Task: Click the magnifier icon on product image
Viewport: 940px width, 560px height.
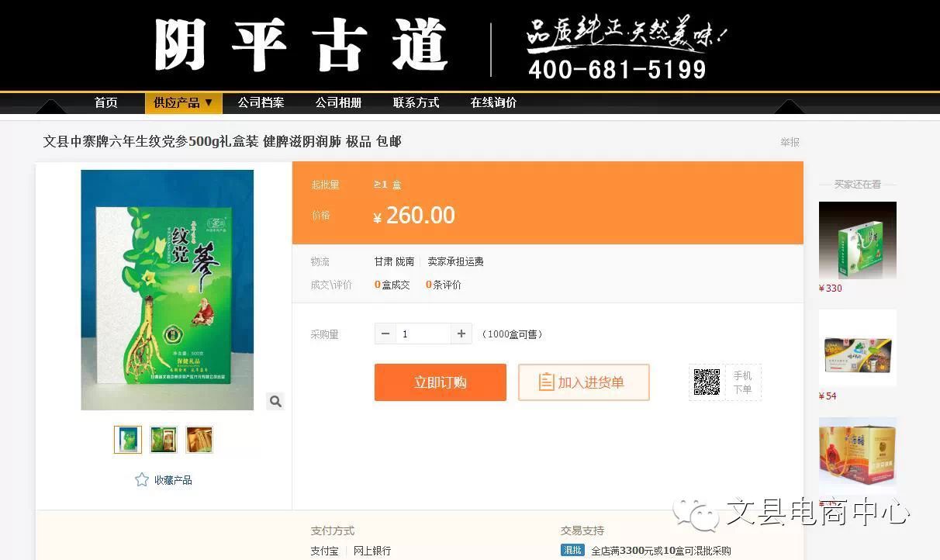Action: [275, 401]
